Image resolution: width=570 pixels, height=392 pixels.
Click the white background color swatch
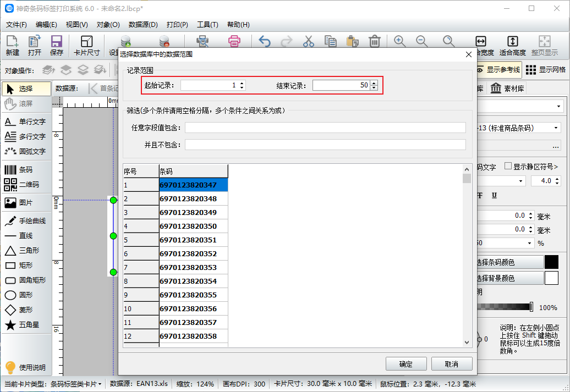(x=551, y=278)
